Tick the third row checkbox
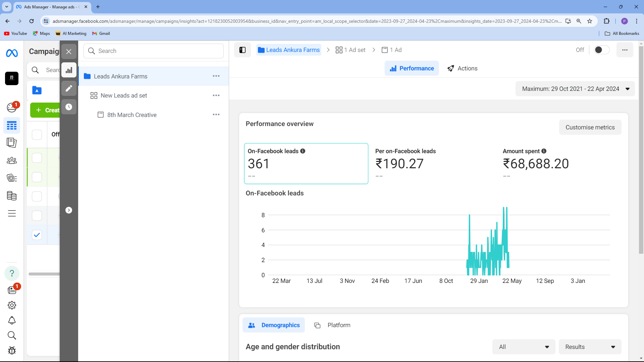644x362 pixels. [x=37, y=196]
